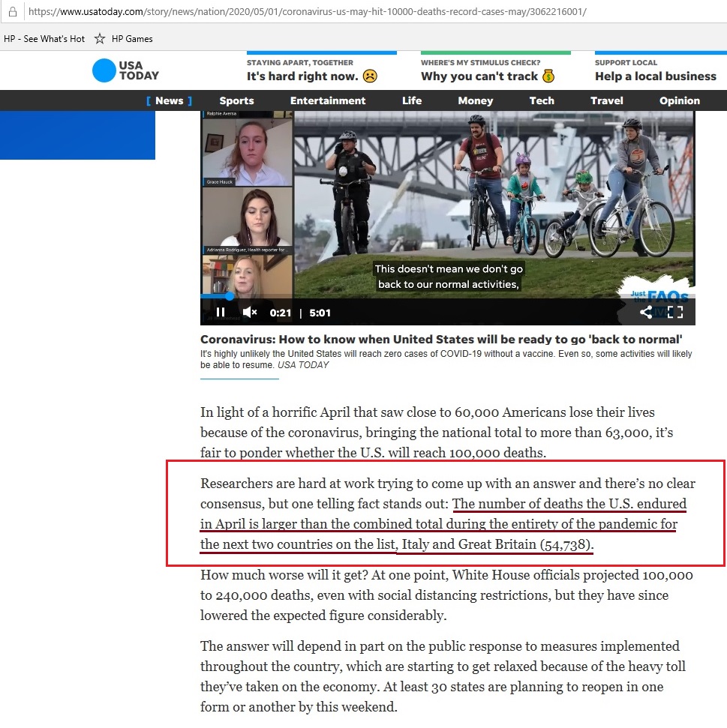This screenshot has width=727, height=728.
Task: Click the 'SUPPORT LOCAL' heading
Action: (x=626, y=62)
